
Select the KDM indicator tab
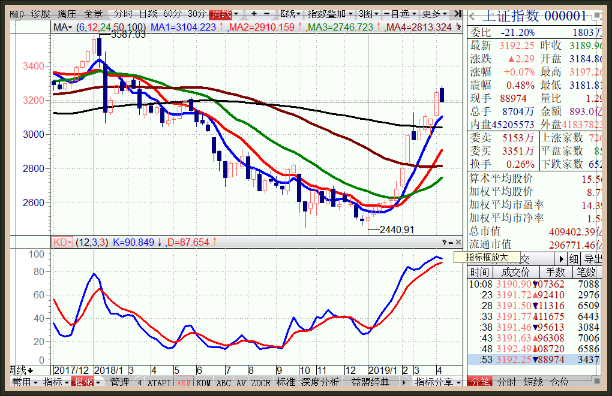[x=203, y=383]
